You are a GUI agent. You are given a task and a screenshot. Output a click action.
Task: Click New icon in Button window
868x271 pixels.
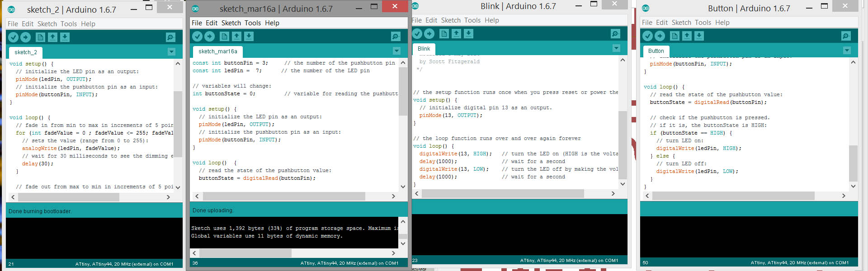(675, 36)
